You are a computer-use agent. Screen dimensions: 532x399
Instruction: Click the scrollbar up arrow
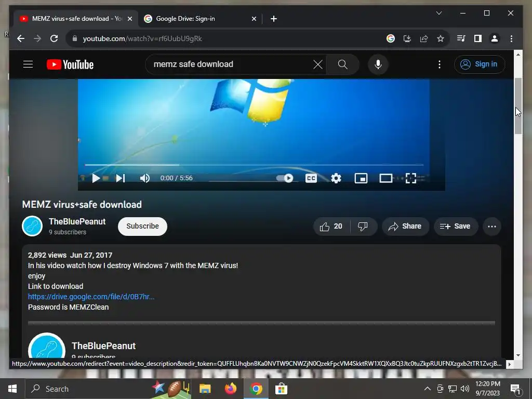click(x=518, y=54)
